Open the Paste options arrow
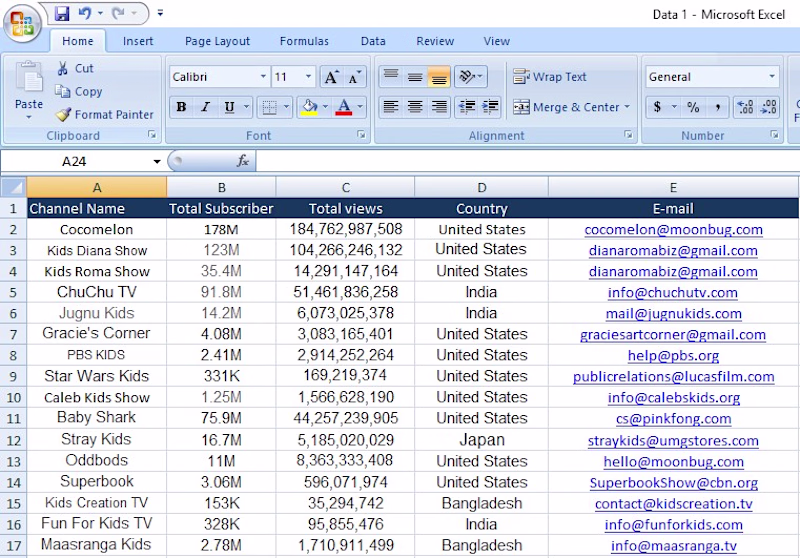 [29, 117]
